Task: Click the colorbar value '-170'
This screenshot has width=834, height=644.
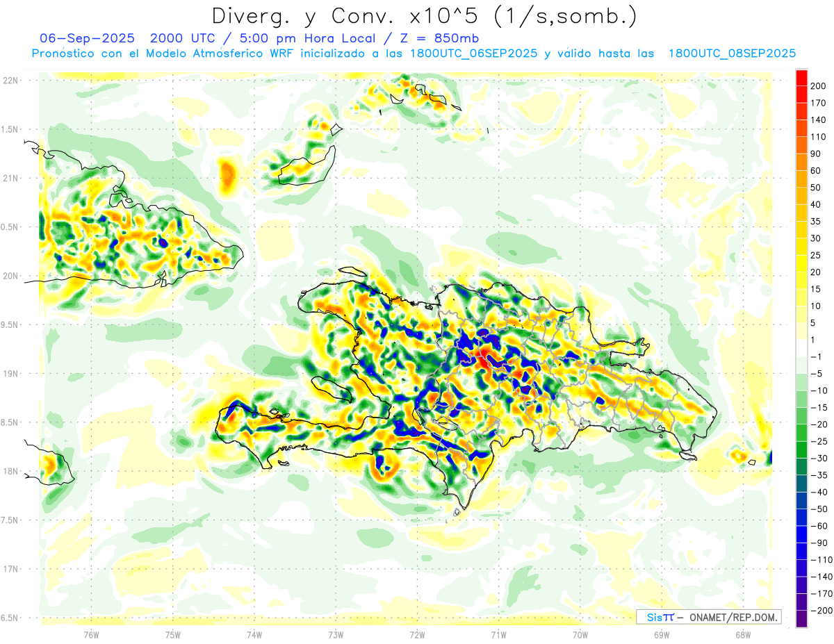Action: click(821, 594)
